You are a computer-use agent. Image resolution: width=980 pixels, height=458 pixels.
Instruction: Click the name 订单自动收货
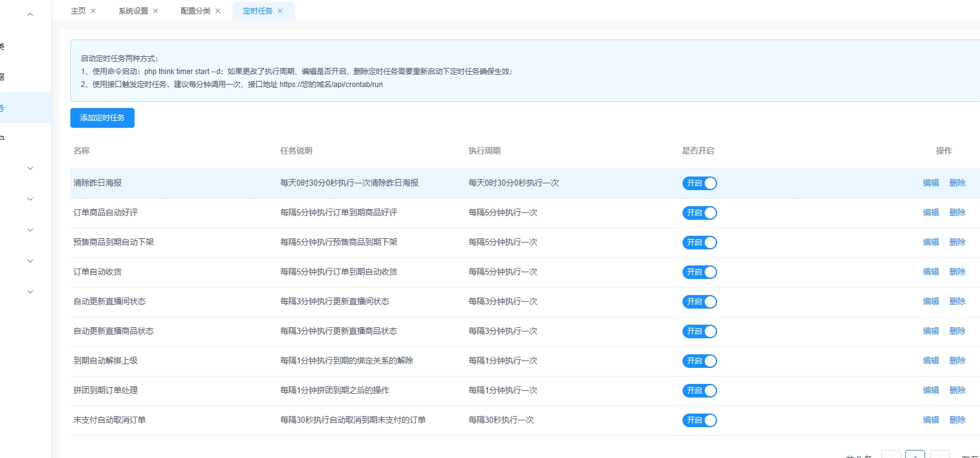tap(98, 272)
